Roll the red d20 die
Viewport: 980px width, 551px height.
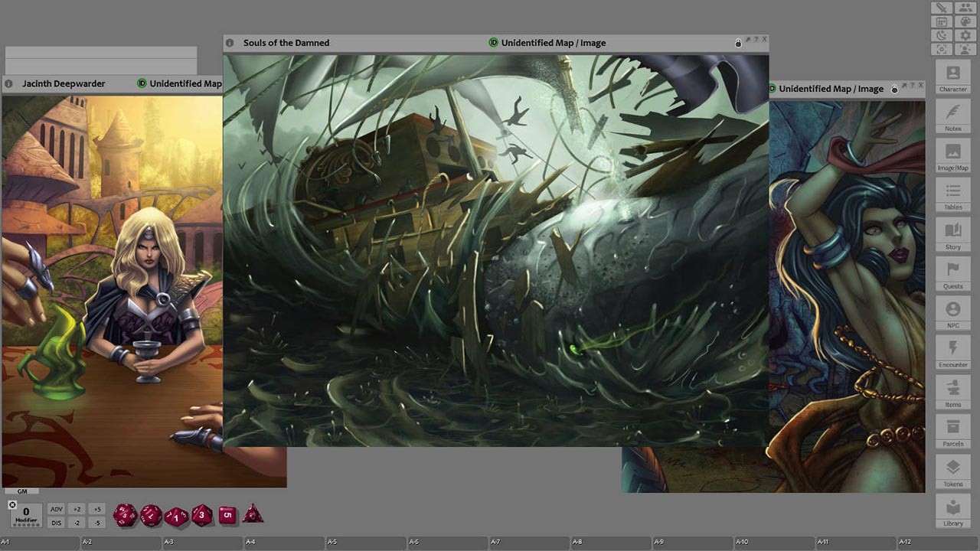[124, 515]
